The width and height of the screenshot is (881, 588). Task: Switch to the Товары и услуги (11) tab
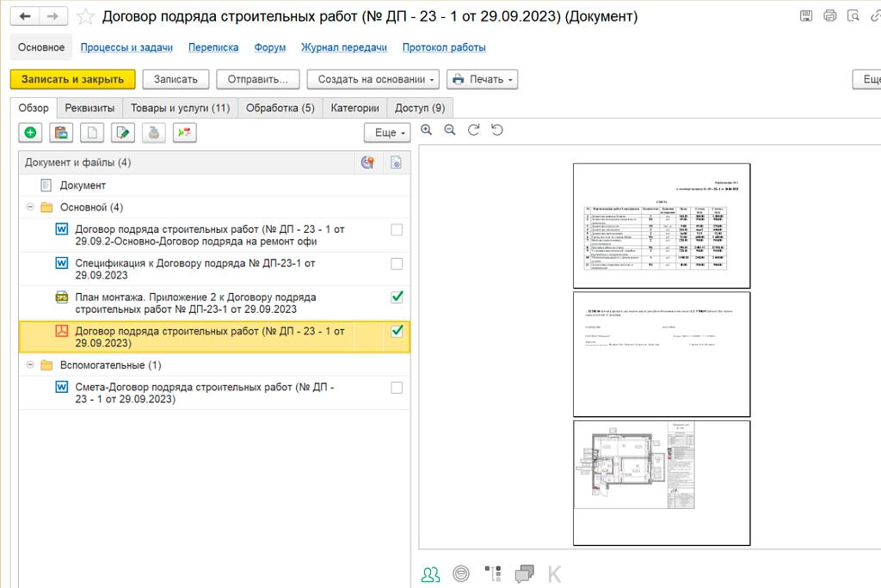click(x=180, y=107)
